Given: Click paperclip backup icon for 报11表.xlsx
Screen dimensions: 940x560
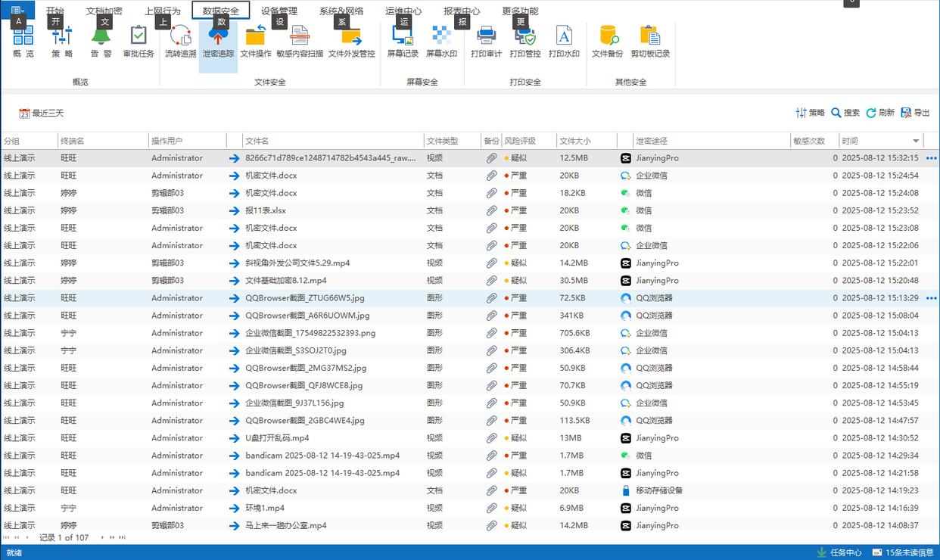Looking at the screenshot, I should tap(491, 210).
